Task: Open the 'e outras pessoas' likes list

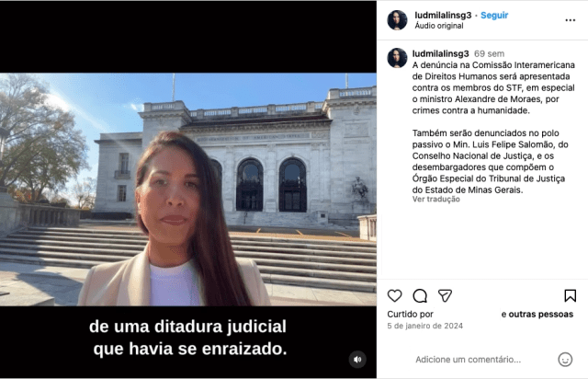Action: click(x=537, y=314)
